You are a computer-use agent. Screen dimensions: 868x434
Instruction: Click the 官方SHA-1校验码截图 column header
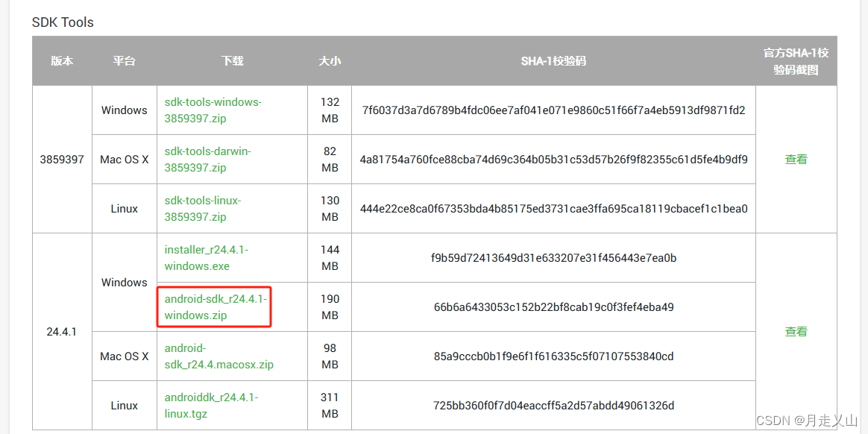[796, 61]
